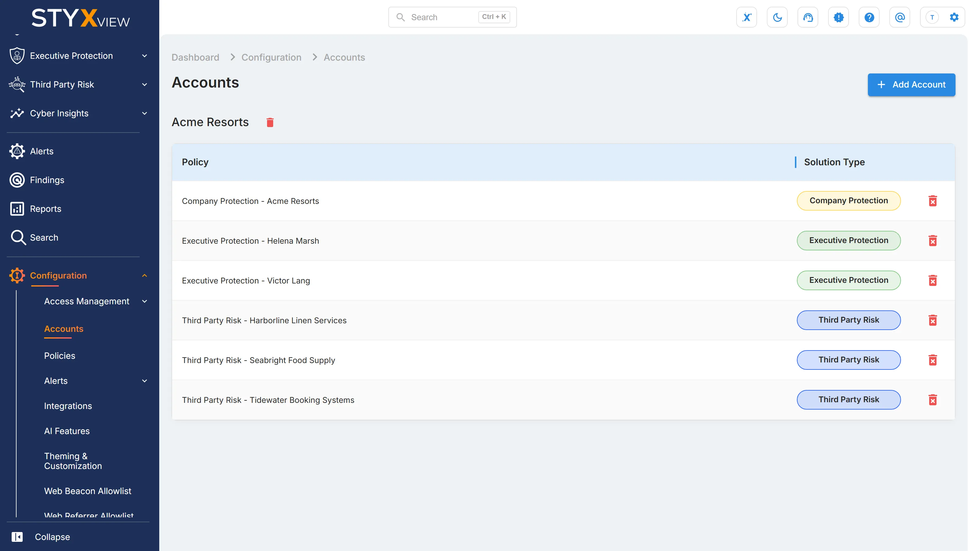
Task: Click the Alerts gear-warning sidebar icon
Action: [x=17, y=151]
